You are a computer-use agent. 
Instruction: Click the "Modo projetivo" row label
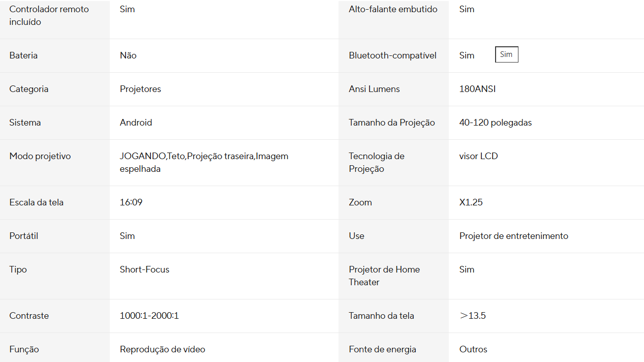(40, 156)
